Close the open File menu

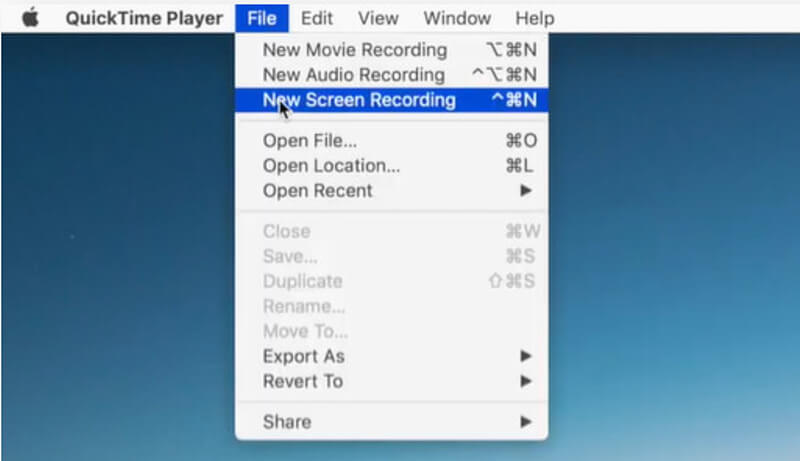click(262, 18)
